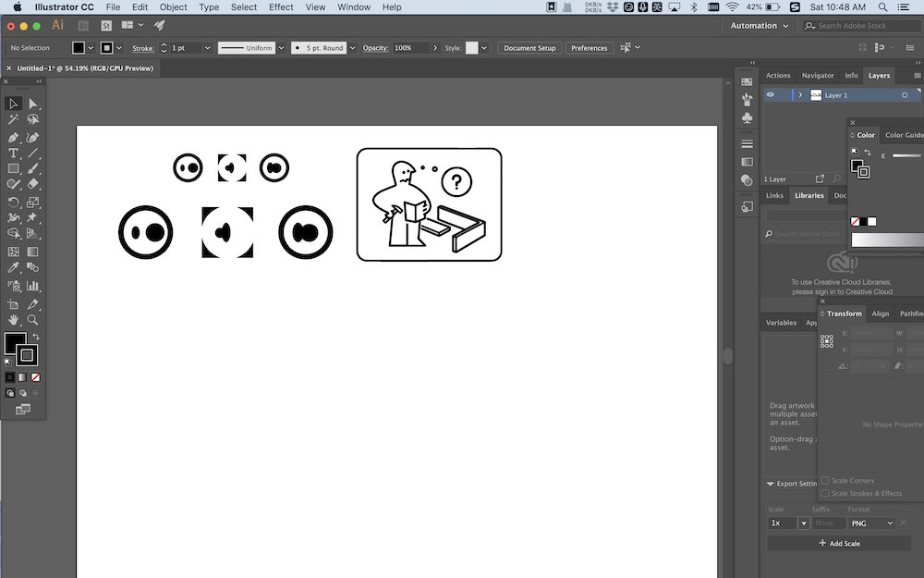This screenshot has width=924, height=578.
Task: Select the Selection tool
Action: (13, 104)
